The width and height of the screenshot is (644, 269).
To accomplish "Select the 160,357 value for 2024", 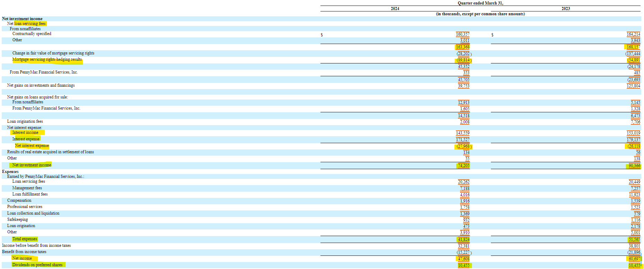I will [463, 34].
